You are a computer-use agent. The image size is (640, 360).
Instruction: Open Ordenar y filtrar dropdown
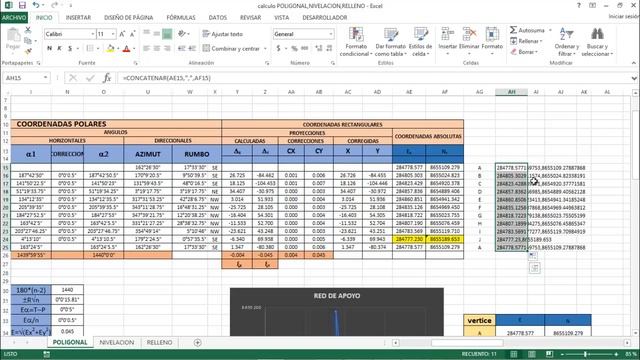point(567,42)
